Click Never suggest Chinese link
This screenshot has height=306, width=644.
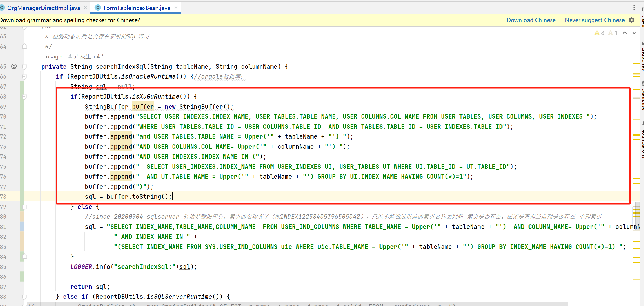pyautogui.click(x=594, y=20)
